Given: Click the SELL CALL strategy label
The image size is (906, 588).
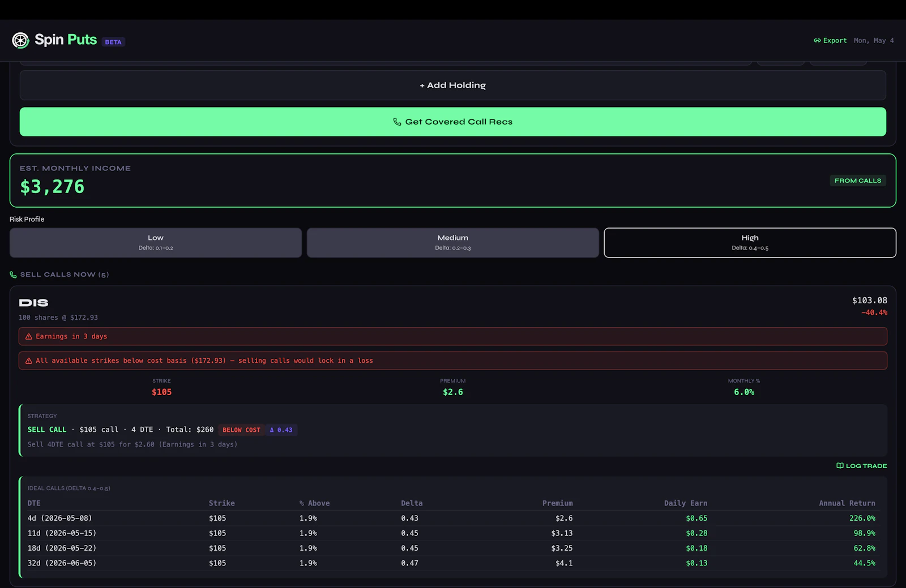Looking at the screenshot, I should 47,430.
